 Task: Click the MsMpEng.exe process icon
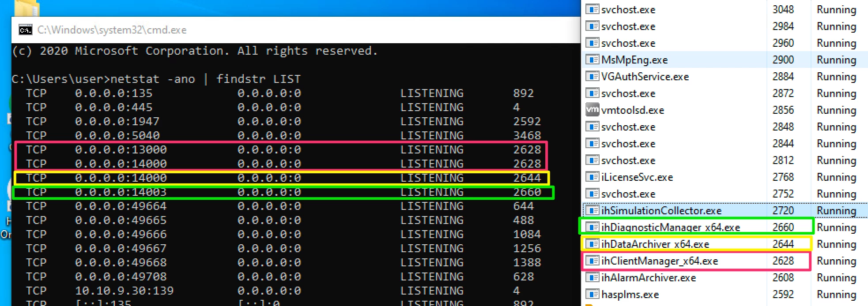pyautogui.click(x=592, y=60)
